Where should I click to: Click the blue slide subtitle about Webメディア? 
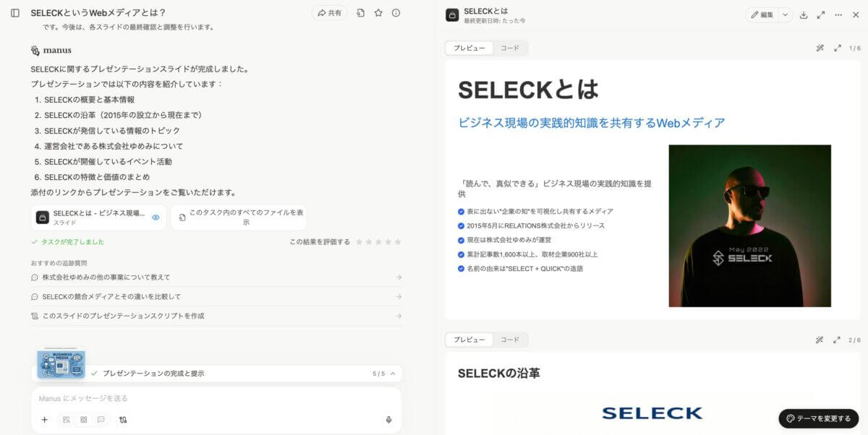pyautogui.click(x=592, y=123)
